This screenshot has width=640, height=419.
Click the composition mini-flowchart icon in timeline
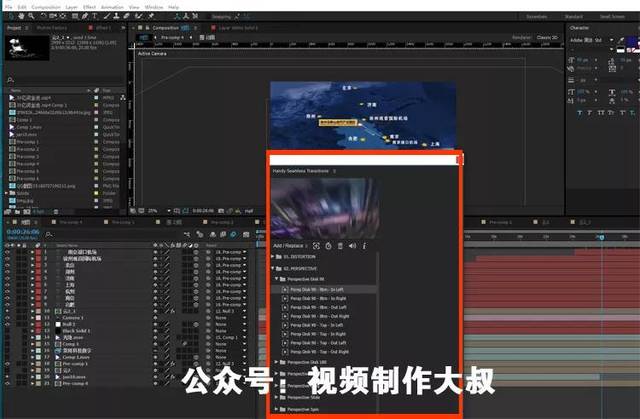pos(187,235)
